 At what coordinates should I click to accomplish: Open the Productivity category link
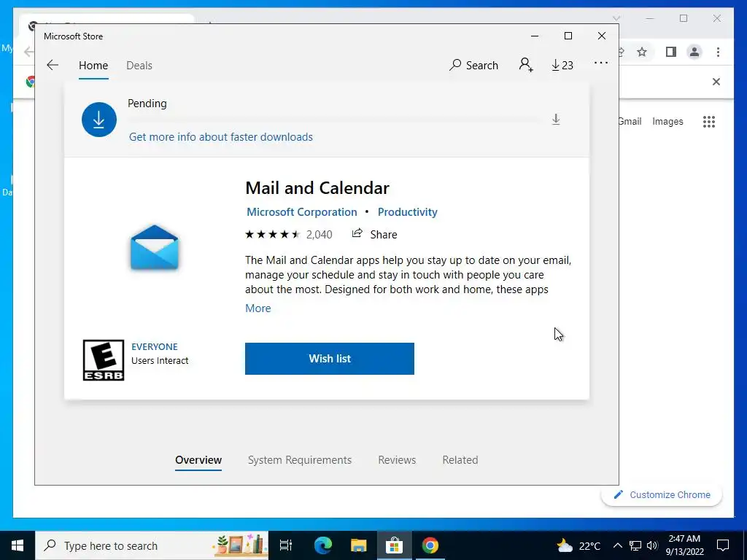407,212
